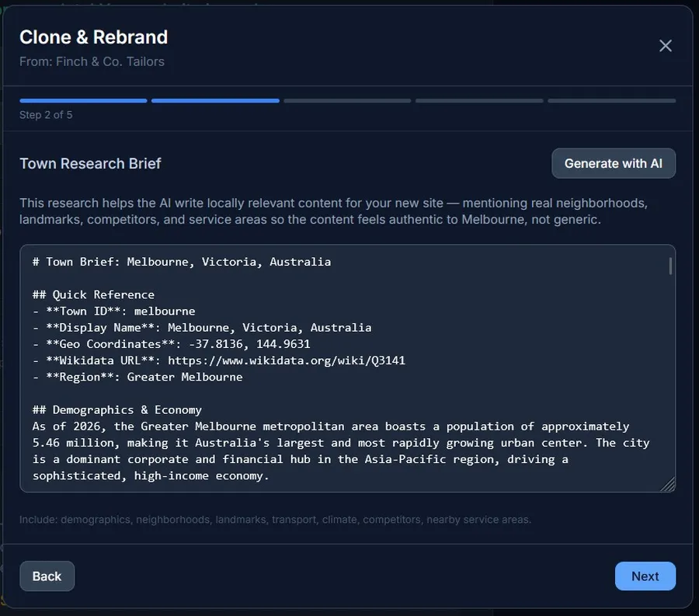Click the From: Finch & Co. Tailors subtitle
Image resolution: width=699 pixels, height=616 pixels.
(x=92, y=61)
